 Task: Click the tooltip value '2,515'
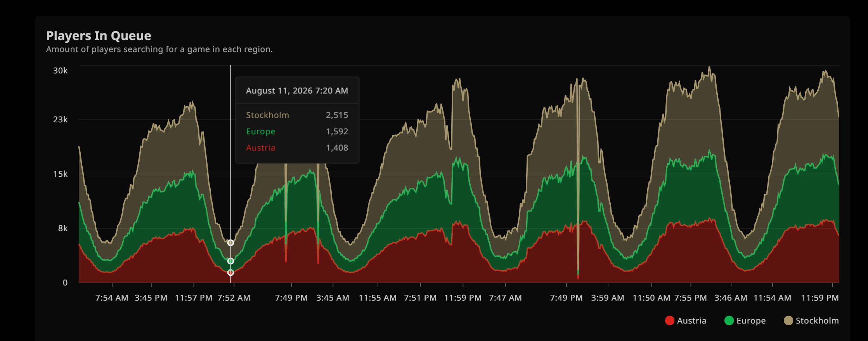click(x=337, y=115)
